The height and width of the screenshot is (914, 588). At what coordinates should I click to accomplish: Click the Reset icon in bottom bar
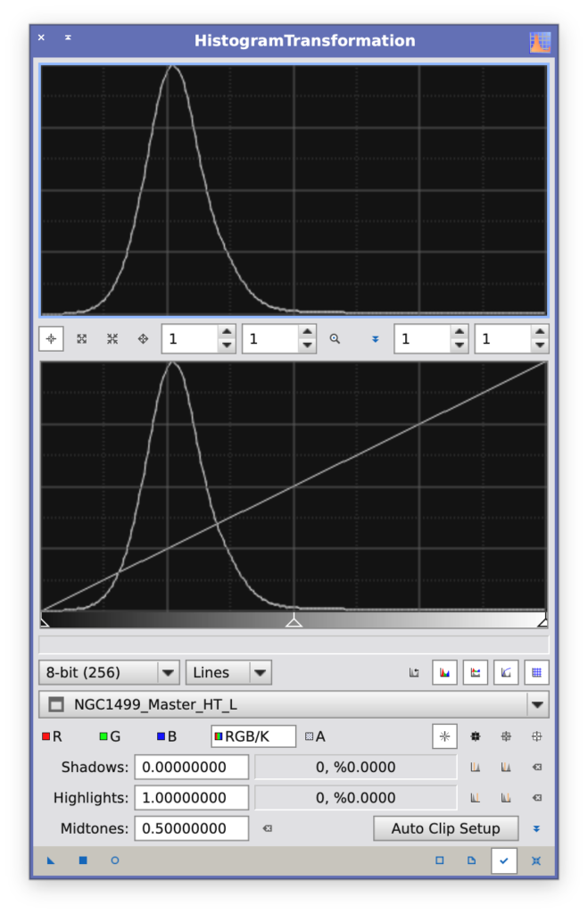tap(536, 860)
